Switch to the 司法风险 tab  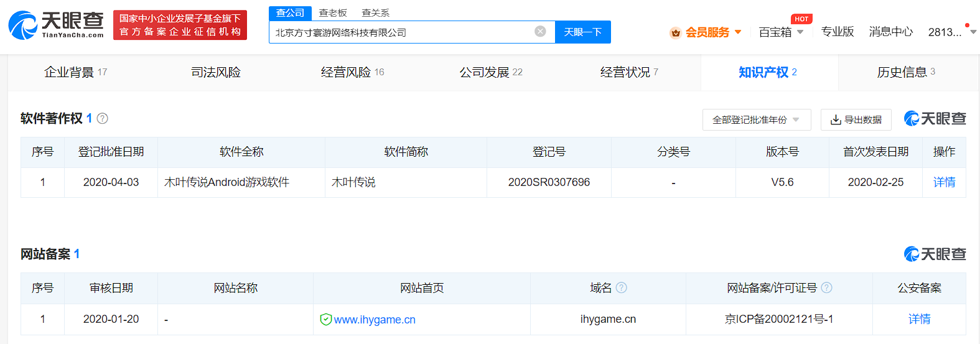click(215, 73)
